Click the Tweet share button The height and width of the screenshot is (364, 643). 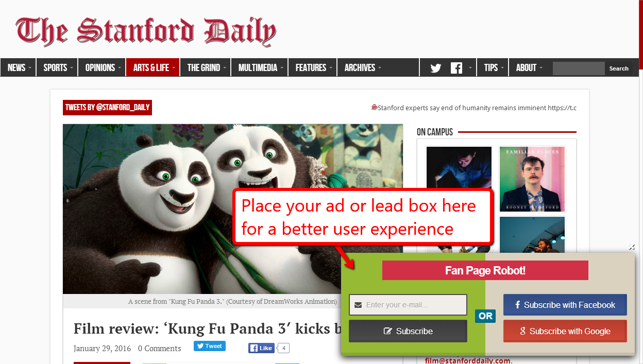coord(210,346)
